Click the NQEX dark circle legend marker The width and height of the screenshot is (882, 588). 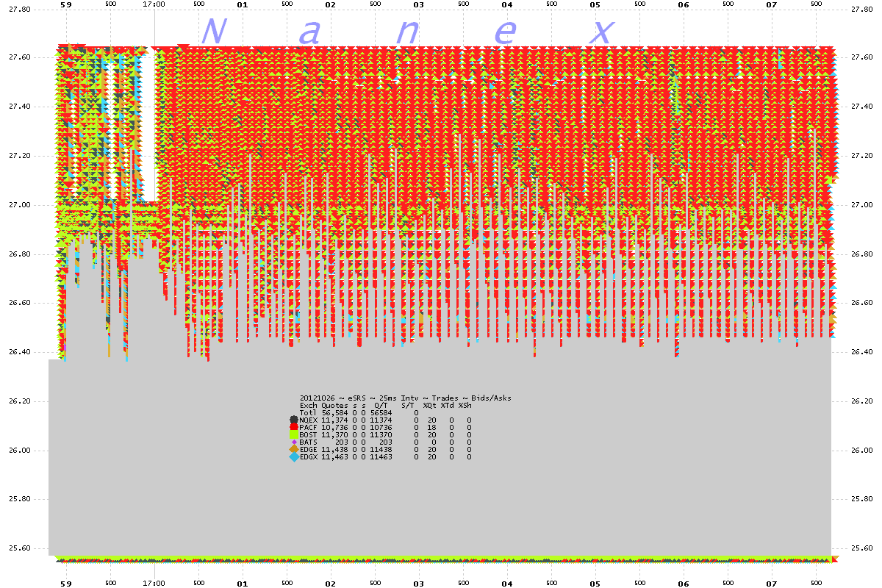[294, 420]
